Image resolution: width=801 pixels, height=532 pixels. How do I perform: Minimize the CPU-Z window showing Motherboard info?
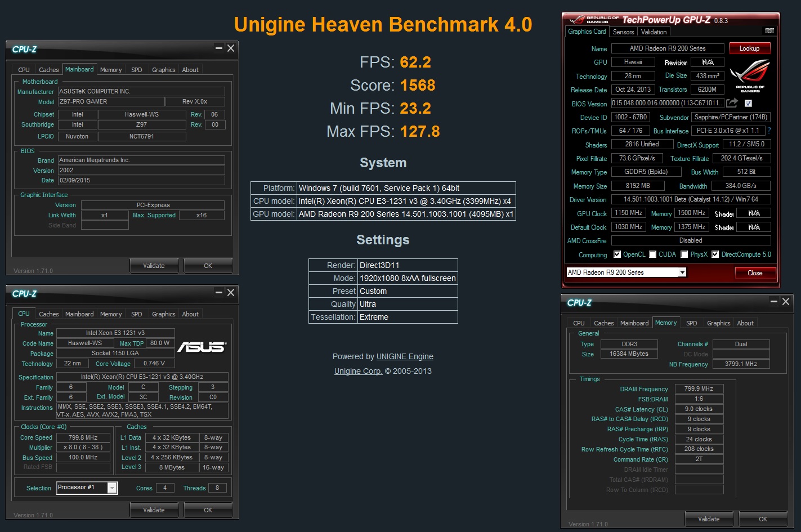click(218, 48)
